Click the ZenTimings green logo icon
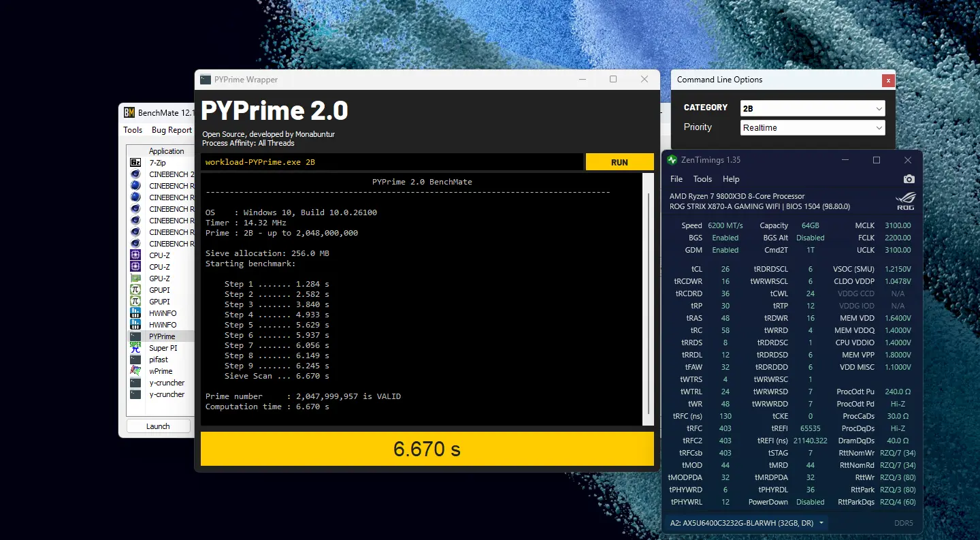This screenshot has height=540, width=980. [672, 160]
